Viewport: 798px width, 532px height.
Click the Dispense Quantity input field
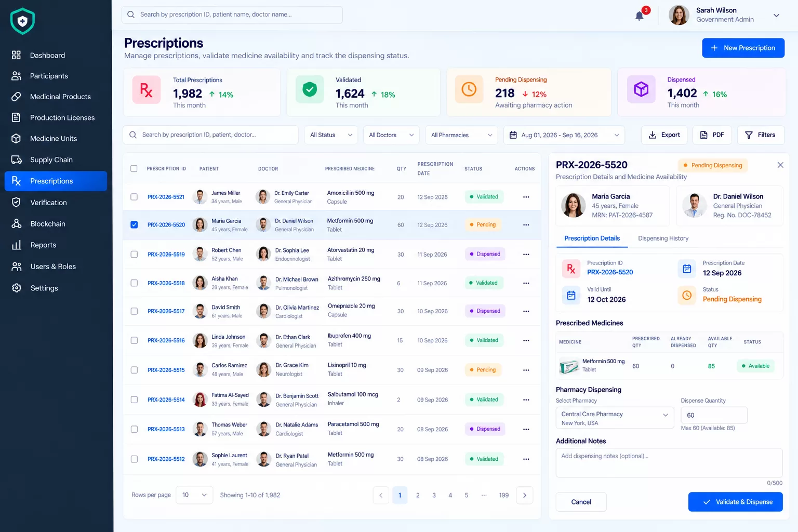click(x=714, y=415)
